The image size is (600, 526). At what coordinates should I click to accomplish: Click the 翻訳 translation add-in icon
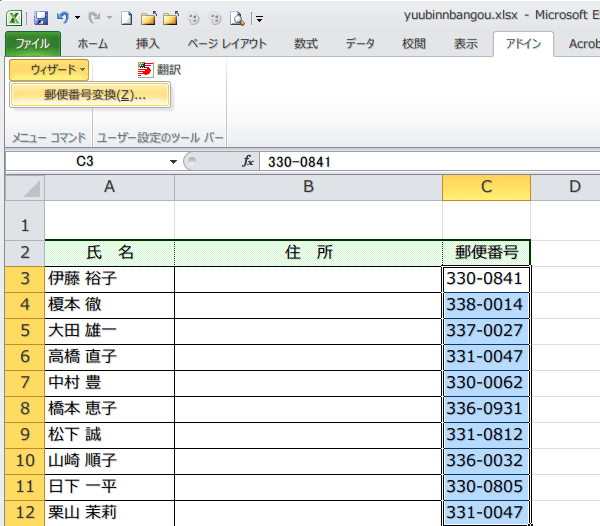click(146, 69)
